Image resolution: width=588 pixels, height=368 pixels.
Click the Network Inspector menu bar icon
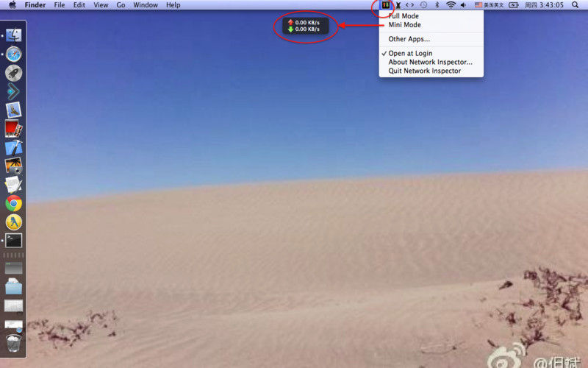pyautogui.click(x=385, y=5)
